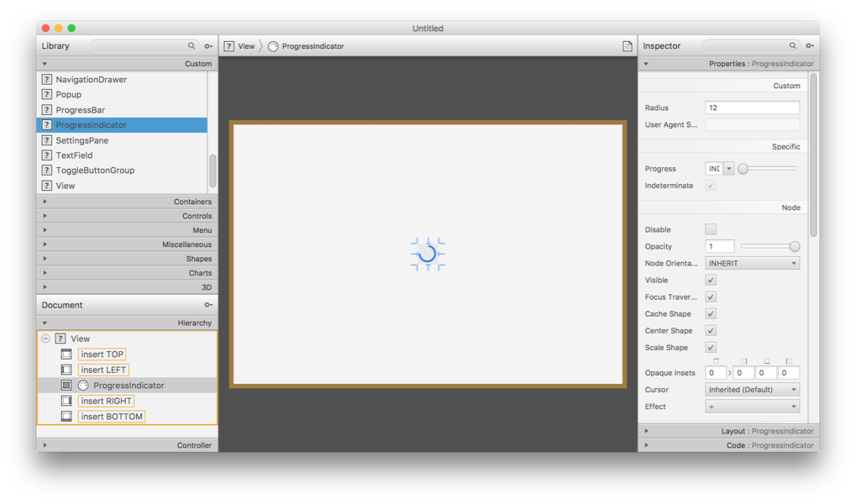Click the insert BOTTOM placeholder icon
The width and height of the screenshot is (856, 504).
pos(66,416)
